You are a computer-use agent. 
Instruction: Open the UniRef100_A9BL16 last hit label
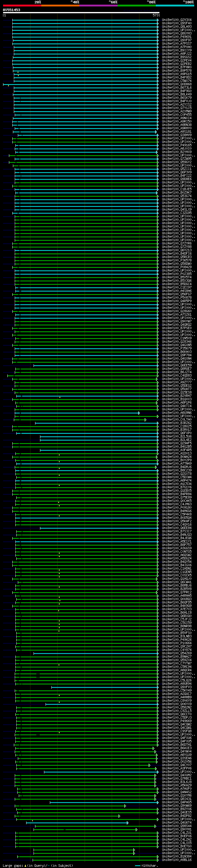176,860
